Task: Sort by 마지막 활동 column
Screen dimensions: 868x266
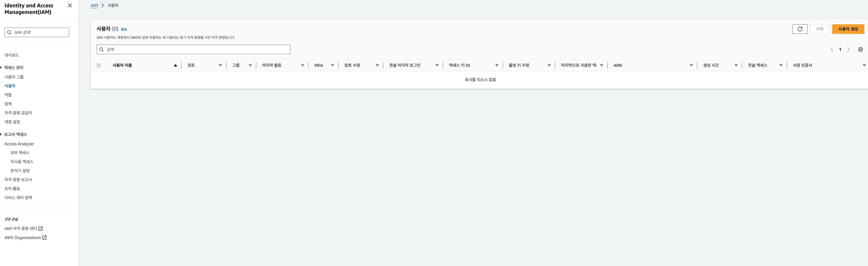Action: click(x=302, y=65)
